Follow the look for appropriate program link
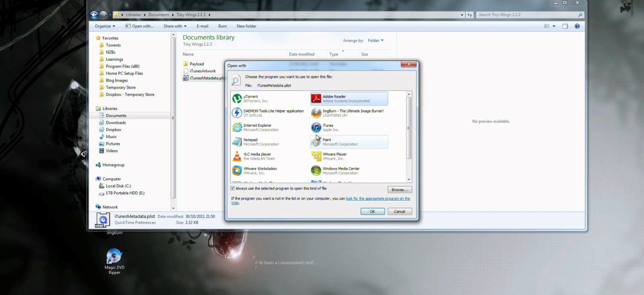 click(x=378, y=198)
